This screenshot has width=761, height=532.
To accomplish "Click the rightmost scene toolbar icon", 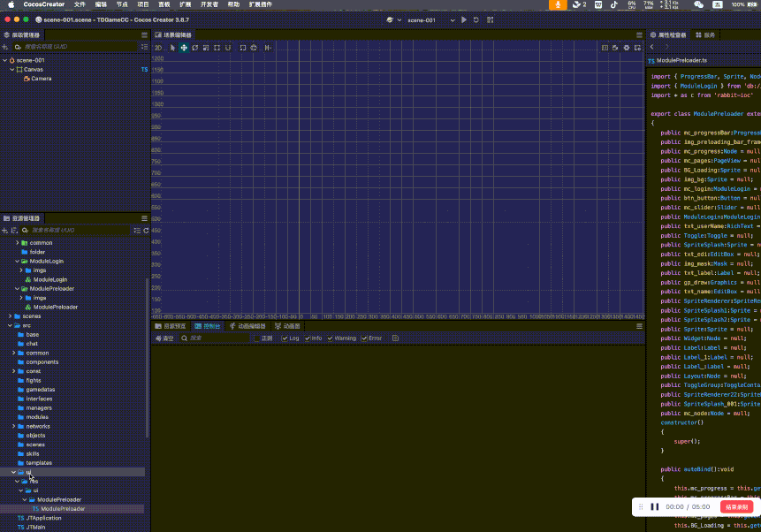I will [637, 48].
